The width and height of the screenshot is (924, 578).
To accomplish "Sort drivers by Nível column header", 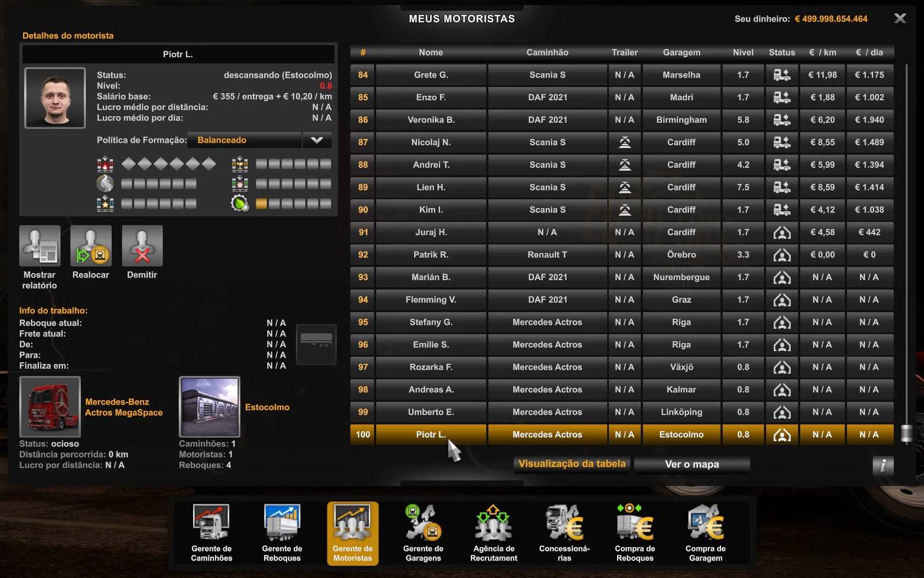I will pyautogui.click(x=743, y=52).
